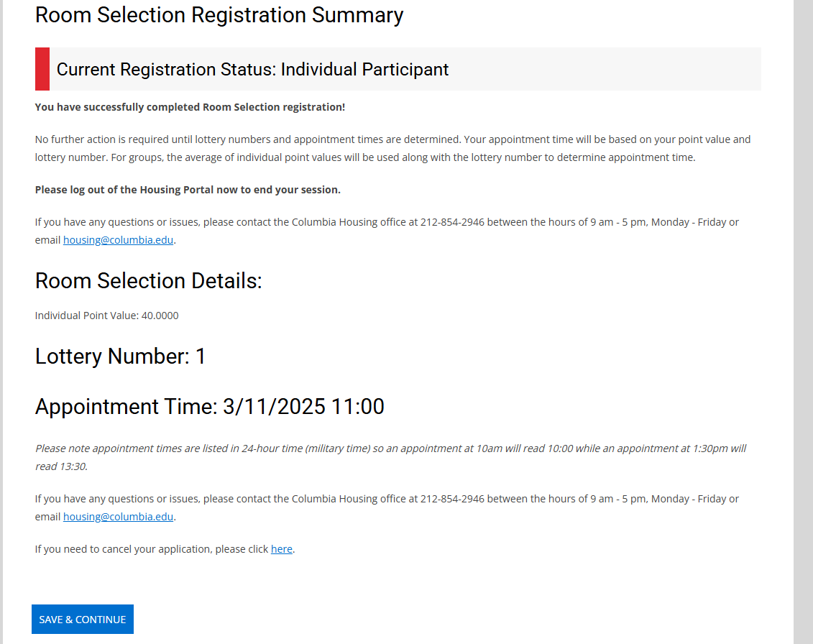Click the "Individual Participant" status text

[x=364, y=70]
